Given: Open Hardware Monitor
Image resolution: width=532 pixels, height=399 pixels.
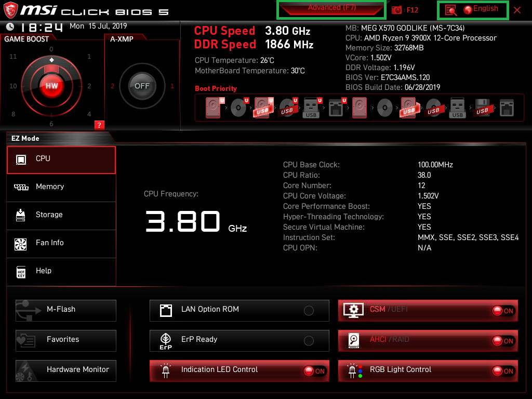Looking at the screenshot, I should tap(66, 371).
